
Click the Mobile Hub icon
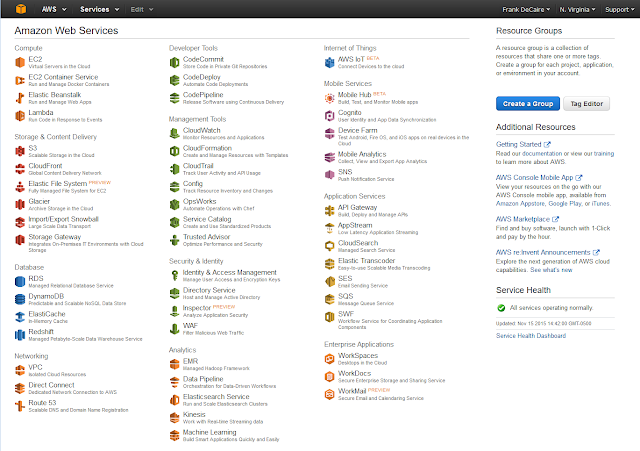(329, 98)
